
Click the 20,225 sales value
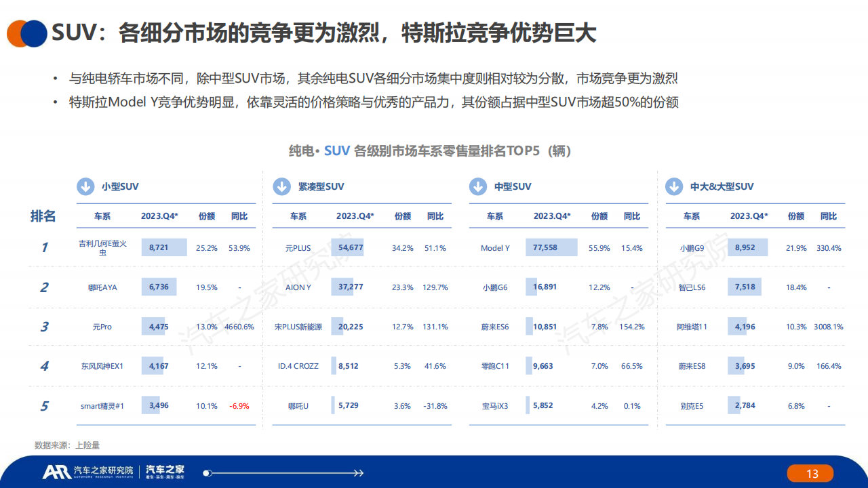(351, 327)
